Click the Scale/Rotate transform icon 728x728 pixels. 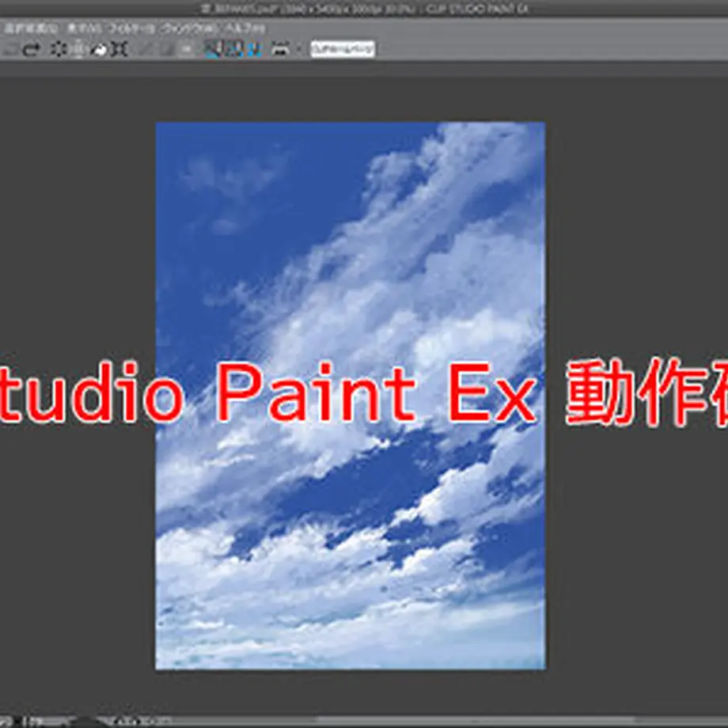(119, 49)
